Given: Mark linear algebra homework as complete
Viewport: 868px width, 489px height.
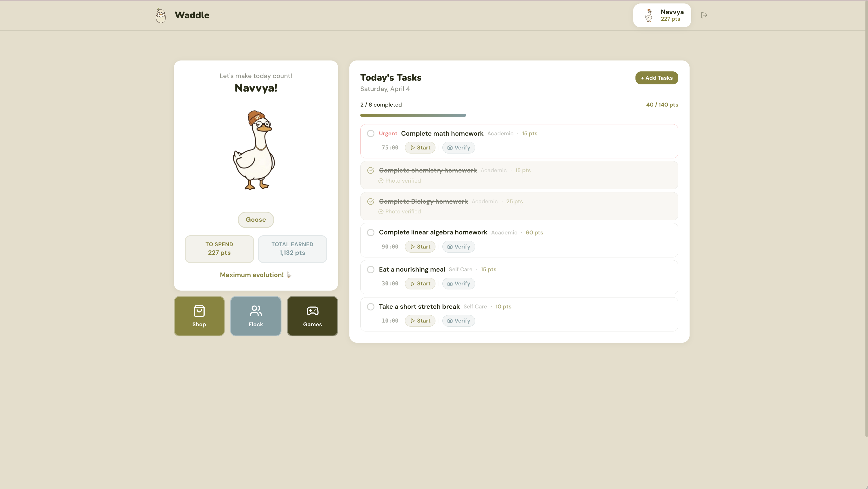Looking at the screenshot, I should (370, 233).
